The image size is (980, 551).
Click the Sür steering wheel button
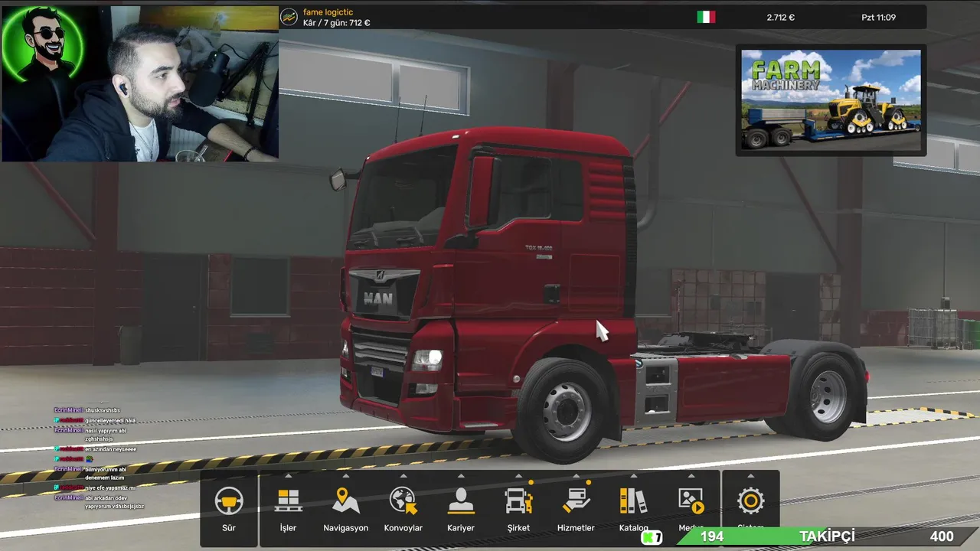(229, 508)
